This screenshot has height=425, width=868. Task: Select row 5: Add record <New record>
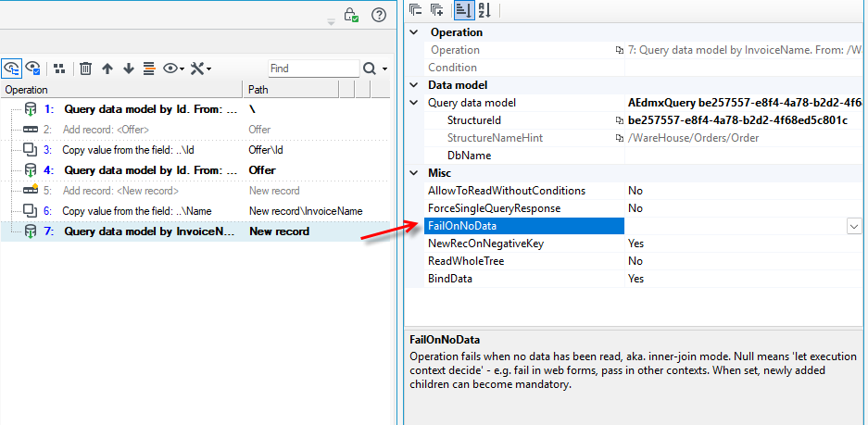195,191
